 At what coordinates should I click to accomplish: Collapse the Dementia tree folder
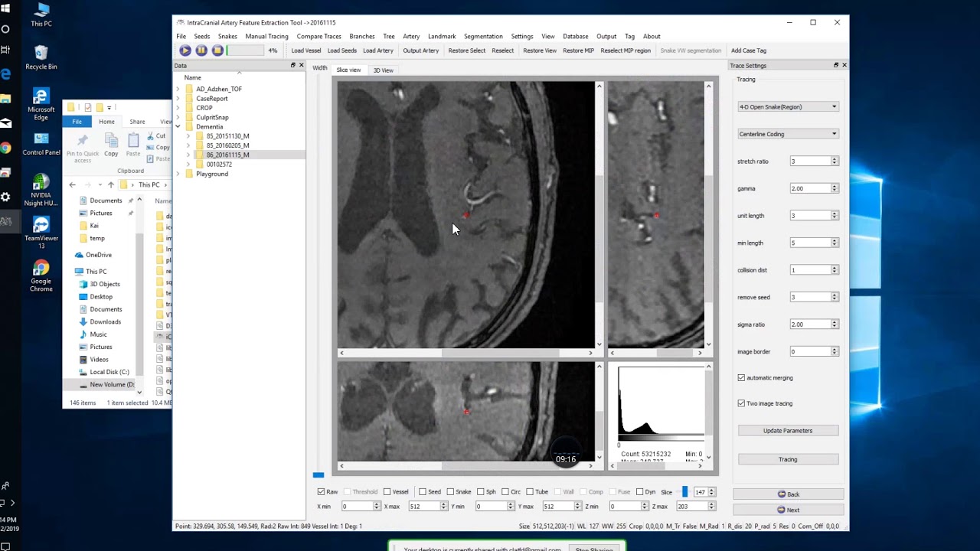[x=178, y=126]
